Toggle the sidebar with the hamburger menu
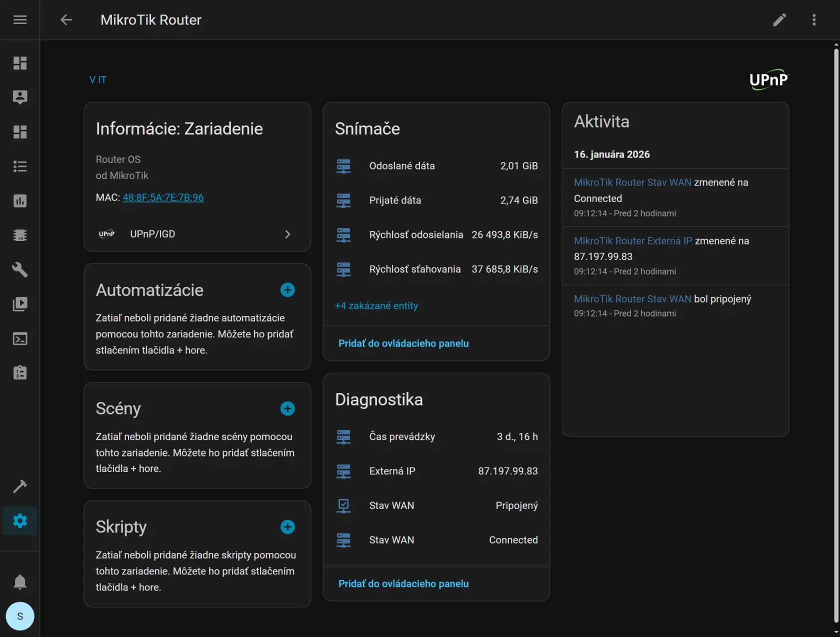The height and width of the screenshot is (637, 840). pos(20,19)
